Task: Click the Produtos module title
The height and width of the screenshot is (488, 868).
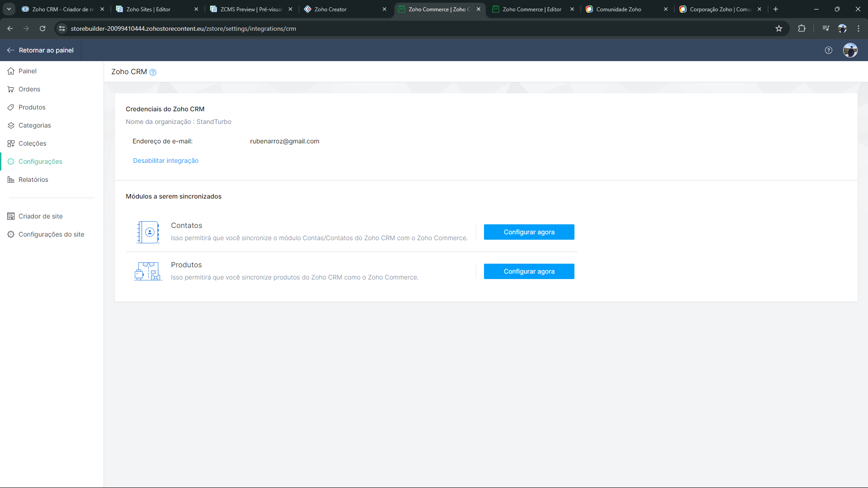Action: pyautogui.click(x=186, y=265)
